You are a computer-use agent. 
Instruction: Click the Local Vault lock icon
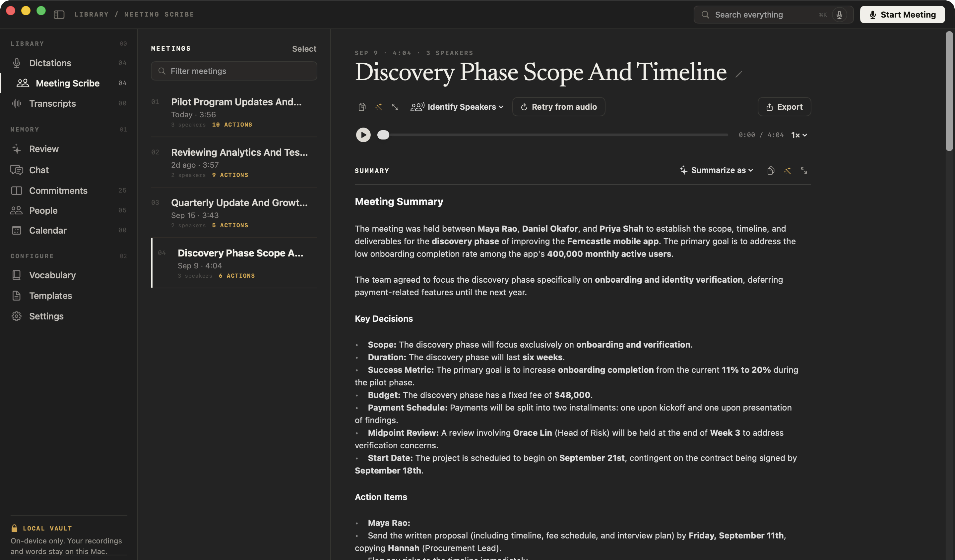click(x=14, y=529)
